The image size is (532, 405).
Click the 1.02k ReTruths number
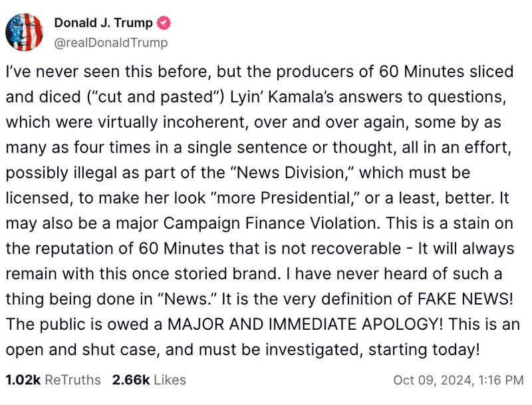point(23,380)
